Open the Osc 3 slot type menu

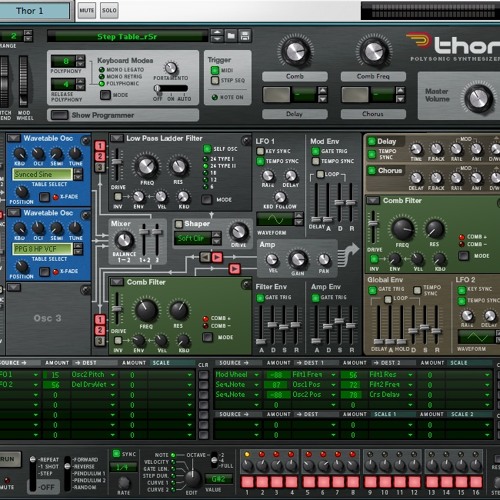(14, 287)
